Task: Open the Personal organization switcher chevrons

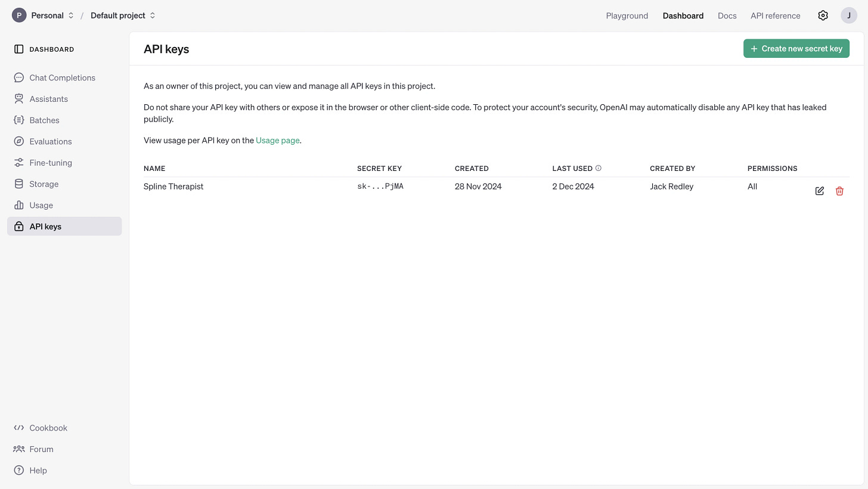Action: (x=71, y=15)
